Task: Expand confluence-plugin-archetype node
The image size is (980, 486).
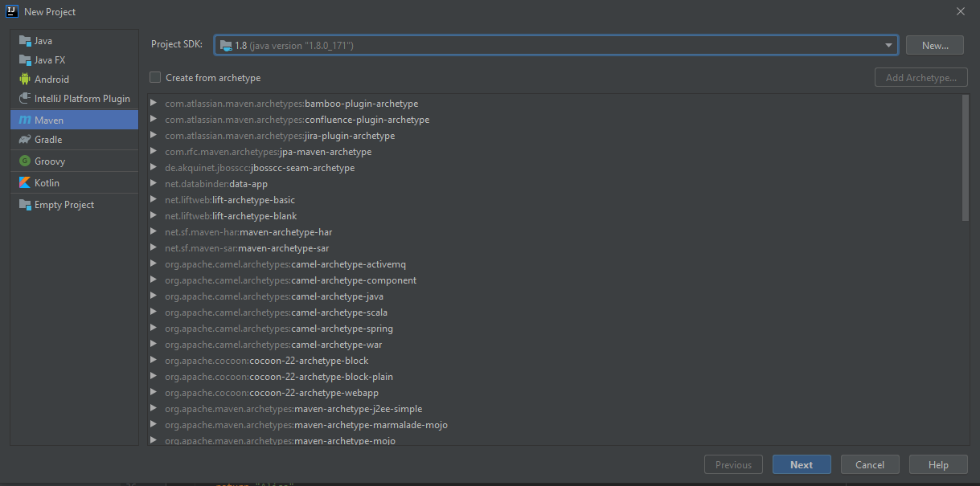Action: (x=154, y=120)
